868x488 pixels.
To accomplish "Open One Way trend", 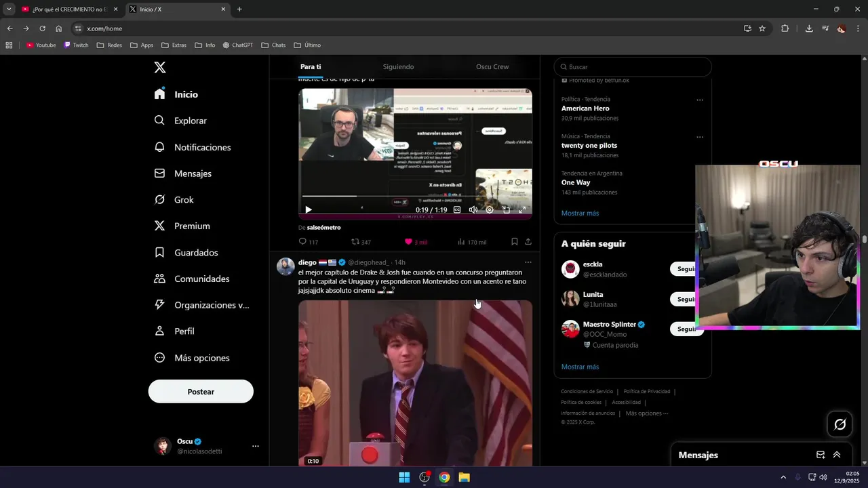I will point(576,182).
